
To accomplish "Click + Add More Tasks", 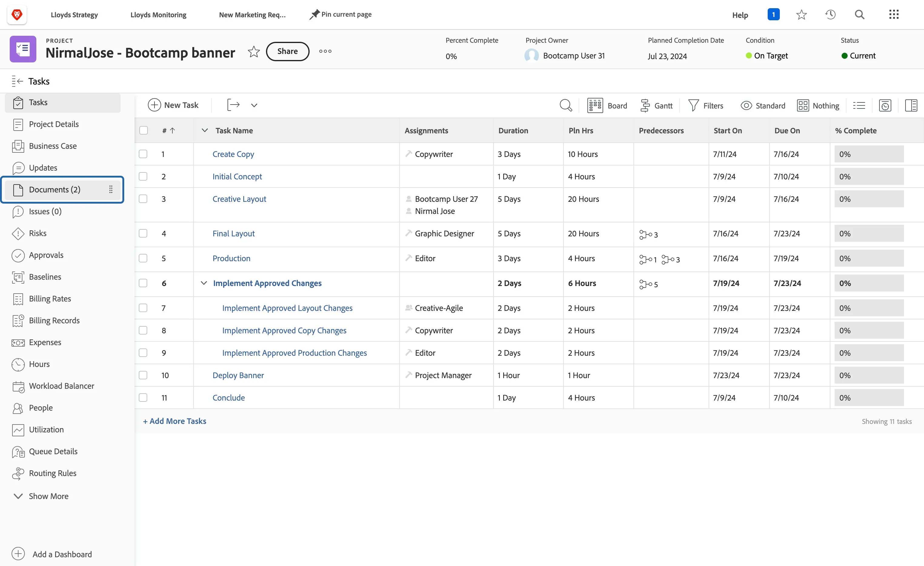I will pos(174,421).
